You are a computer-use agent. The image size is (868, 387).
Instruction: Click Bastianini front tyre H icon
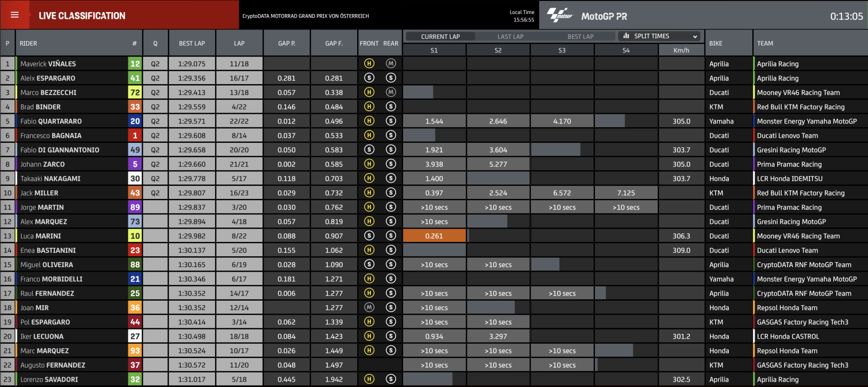pyautogui.click(x=369, y=250)
